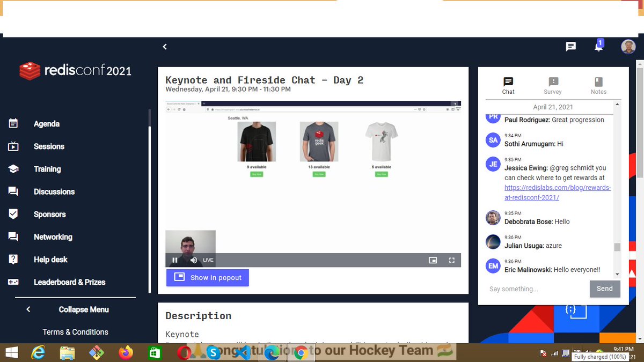Select the Sessions menu item

click(49, 146)
